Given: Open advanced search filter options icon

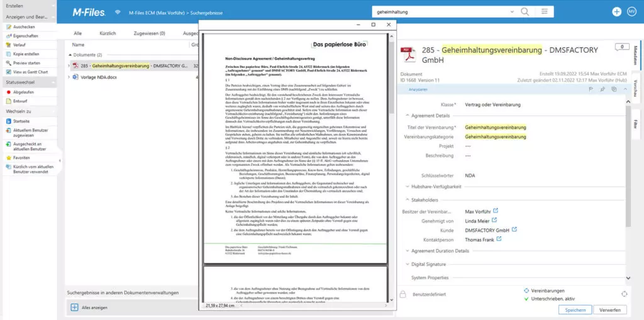Looking at the screenshot, I should (545, 11).
